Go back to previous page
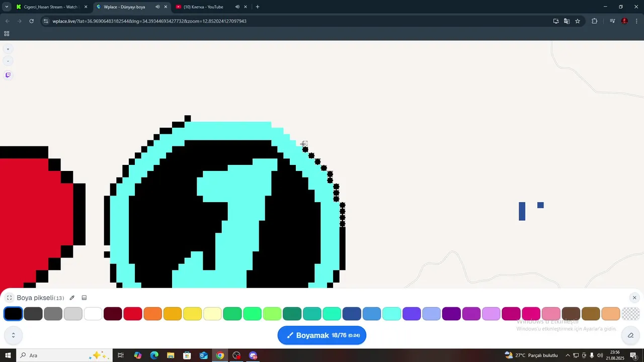644x362 pixels. (x=7, y=21)
